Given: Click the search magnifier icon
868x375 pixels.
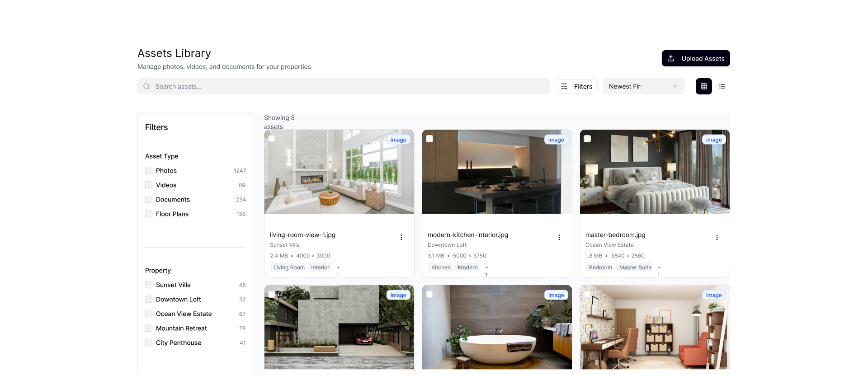Looking at the screenshot, I should [x=146, y=86].
